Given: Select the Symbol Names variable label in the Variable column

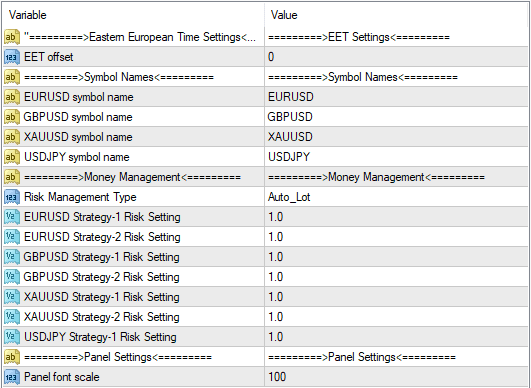Looking at the screenshot, I should (119, 77).
